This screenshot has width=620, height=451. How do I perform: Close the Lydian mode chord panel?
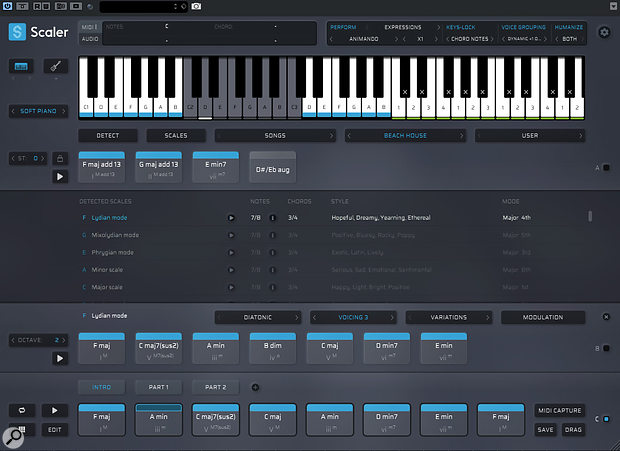click(x=605, y=317)
